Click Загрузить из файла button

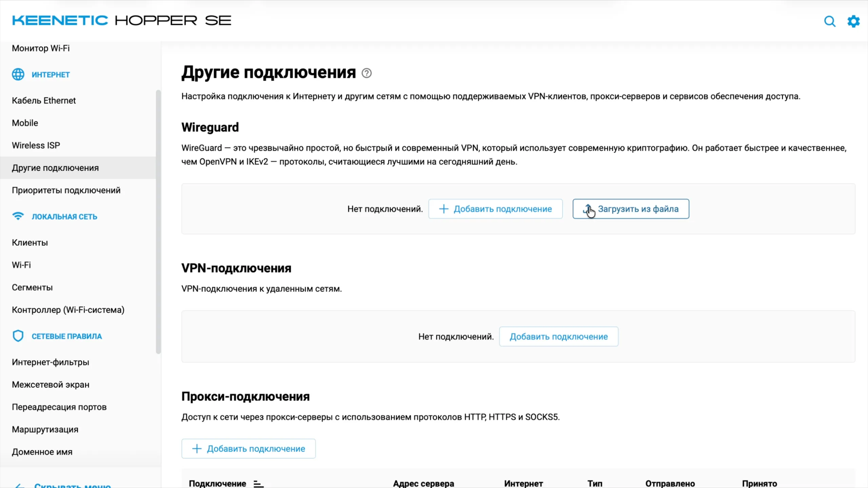tap(631, 209)
